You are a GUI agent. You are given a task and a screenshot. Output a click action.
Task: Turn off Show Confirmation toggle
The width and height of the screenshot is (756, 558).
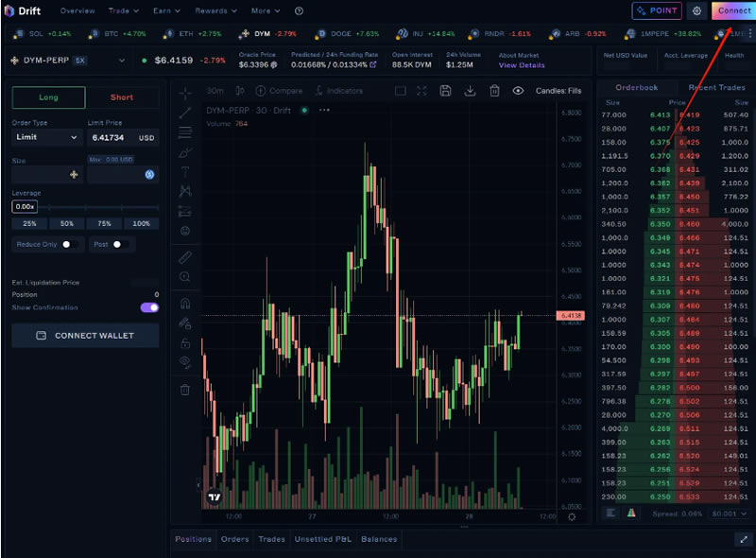[x=149, y=307]
